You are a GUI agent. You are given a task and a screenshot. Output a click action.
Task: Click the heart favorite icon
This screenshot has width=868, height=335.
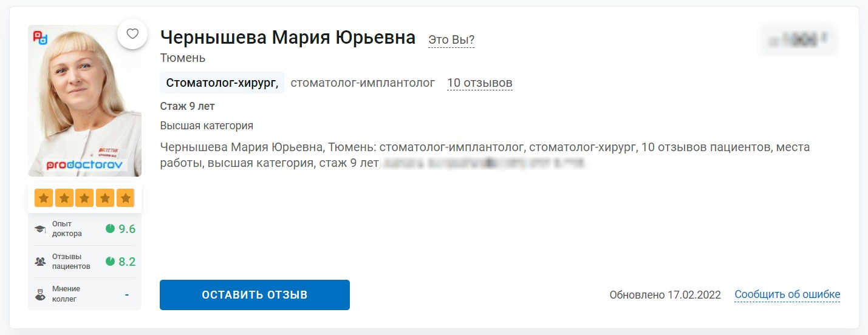click(x=132, y=34)
